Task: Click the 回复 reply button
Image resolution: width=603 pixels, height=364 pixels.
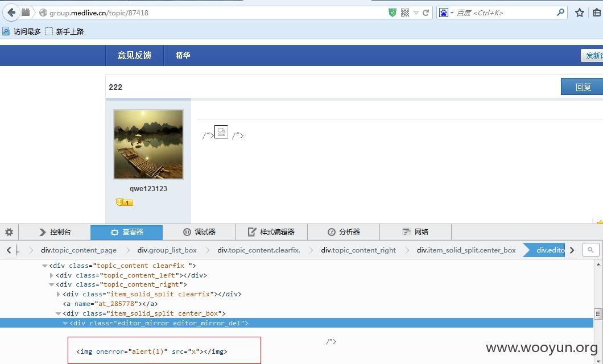Action: (582, 87)
